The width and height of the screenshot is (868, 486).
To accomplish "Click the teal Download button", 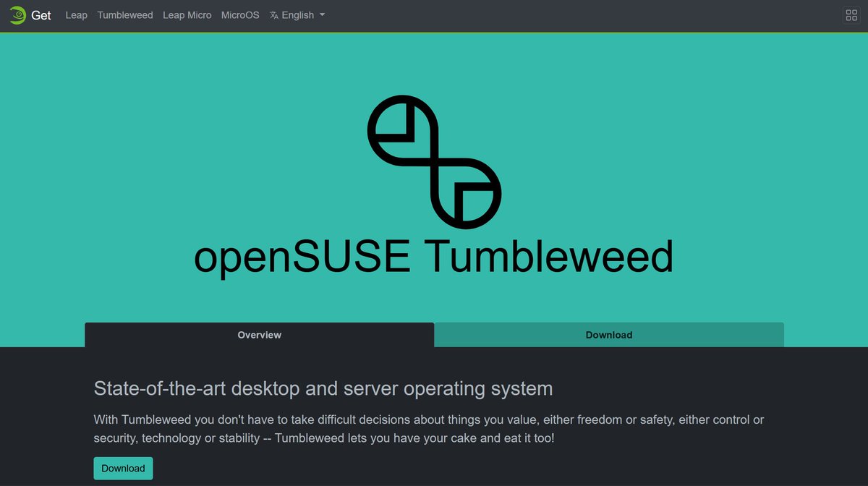I will click(124, 468).
